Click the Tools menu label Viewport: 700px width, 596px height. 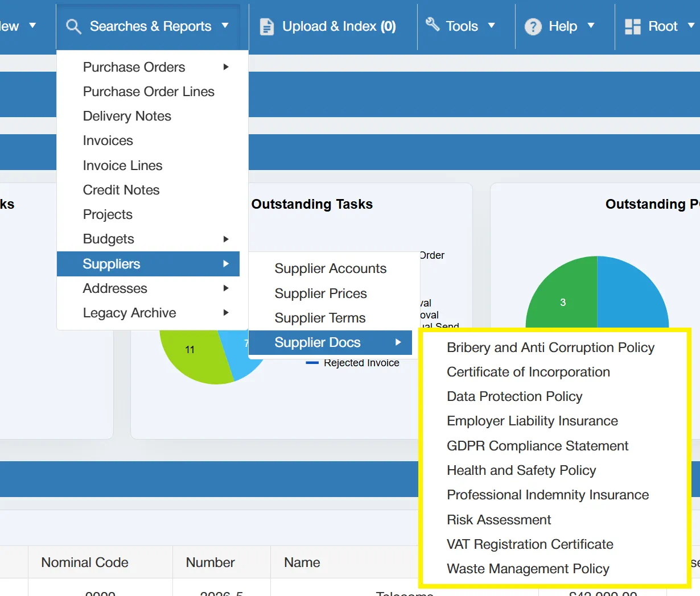coord(462,26)
